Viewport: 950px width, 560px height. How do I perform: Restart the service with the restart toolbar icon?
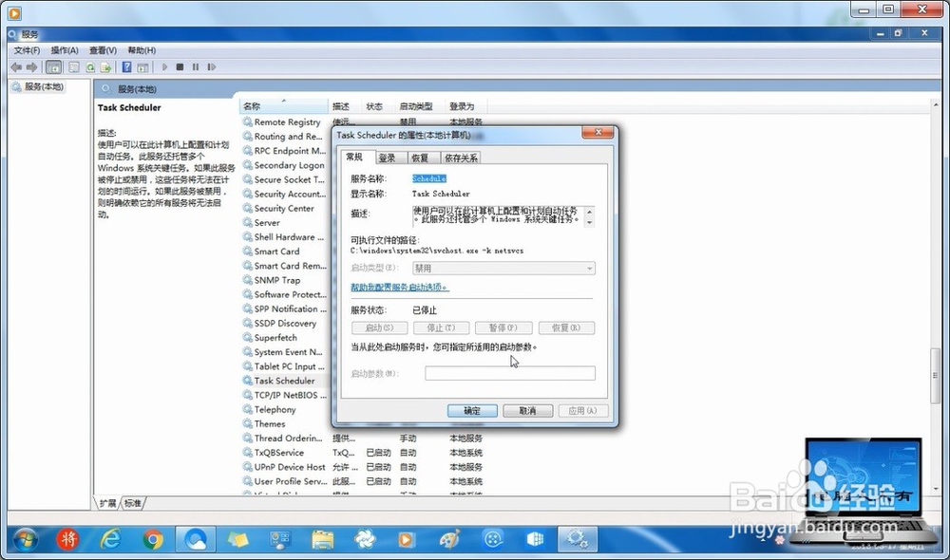point(212,66)
